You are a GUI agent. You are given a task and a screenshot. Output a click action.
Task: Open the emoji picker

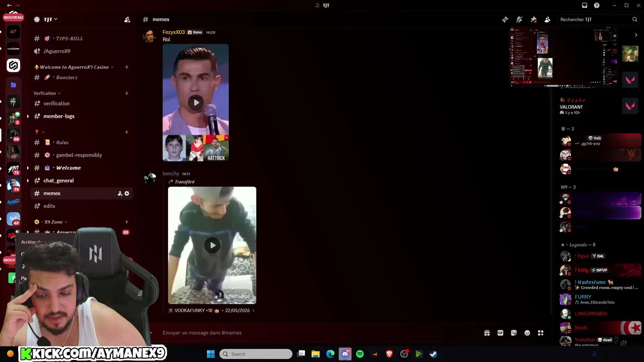point(527,333)
